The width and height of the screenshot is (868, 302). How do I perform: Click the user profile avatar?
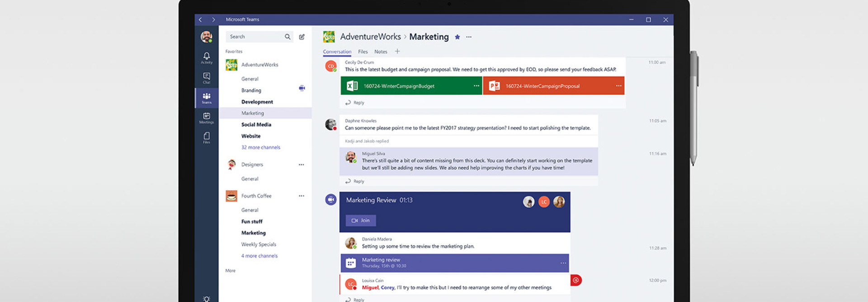click(207, 37)
